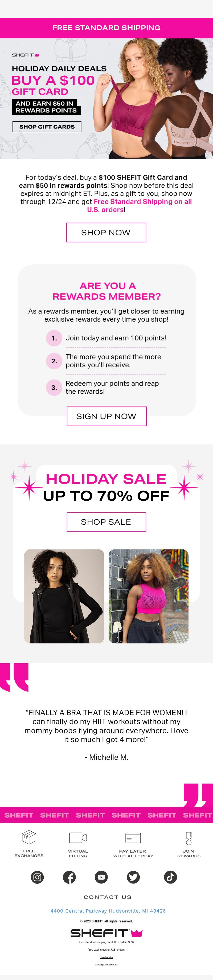Open the black jacket model photo
Image resolution: width=213 pixels, height=980 pixels.
[x=64, y=596]
